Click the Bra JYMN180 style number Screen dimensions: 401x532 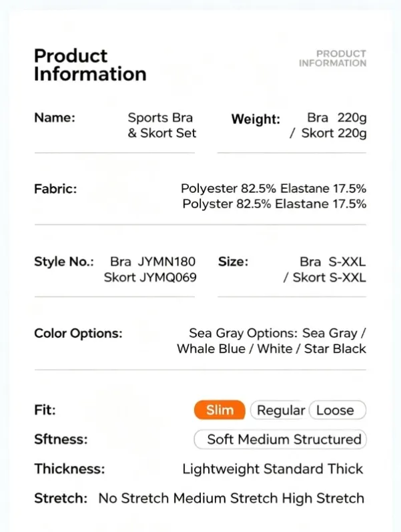[153, 262]
